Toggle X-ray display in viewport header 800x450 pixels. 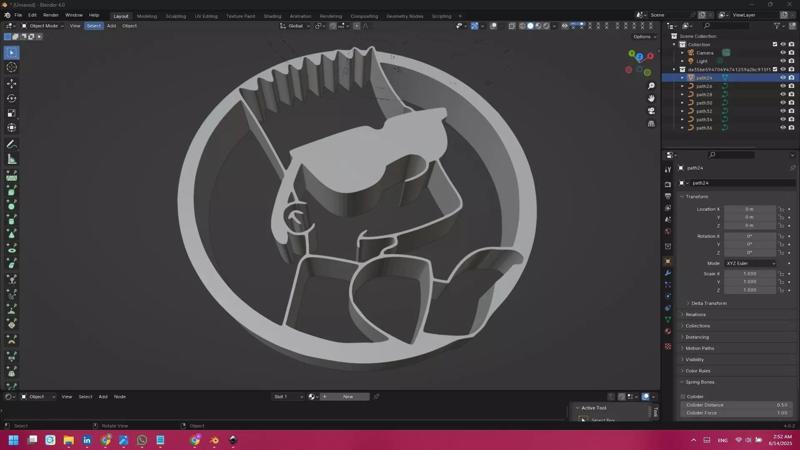(x=512, y=26)
